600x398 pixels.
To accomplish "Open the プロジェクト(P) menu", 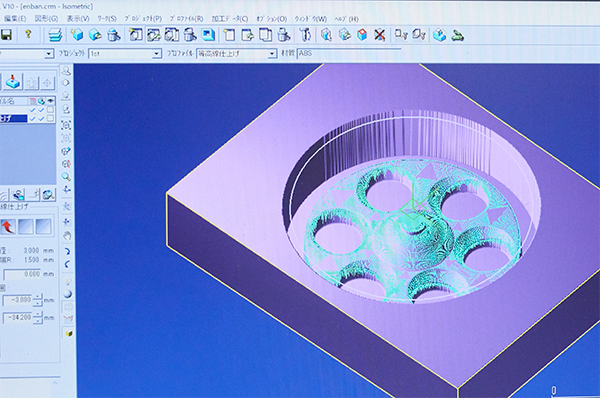I will pyautogui.click(x=143, y=19).
